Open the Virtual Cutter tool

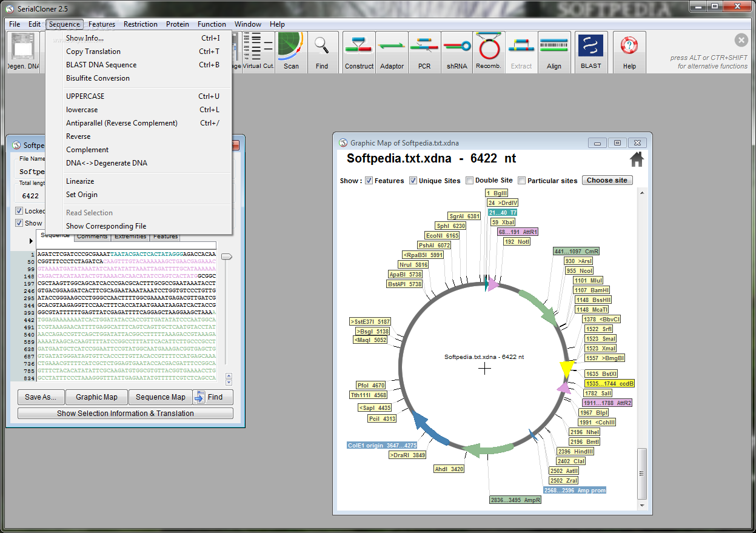point(259,52)
